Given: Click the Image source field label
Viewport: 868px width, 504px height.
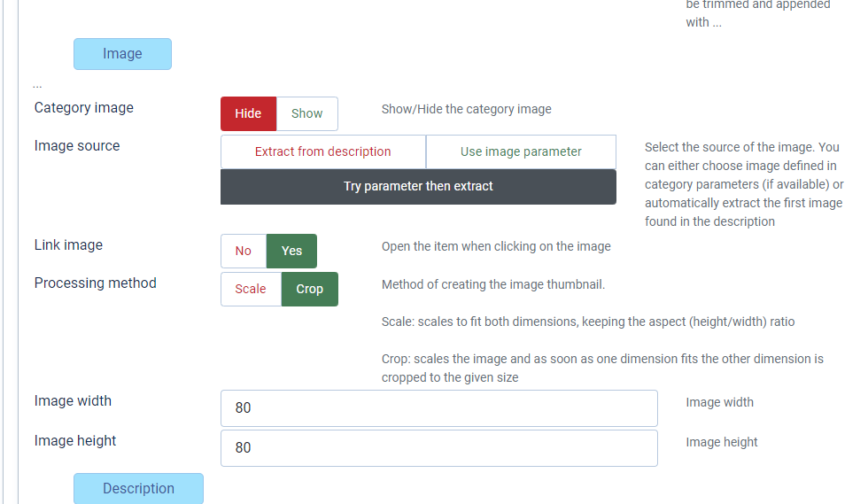Looking at the screenshot, I should pos(77,145).
